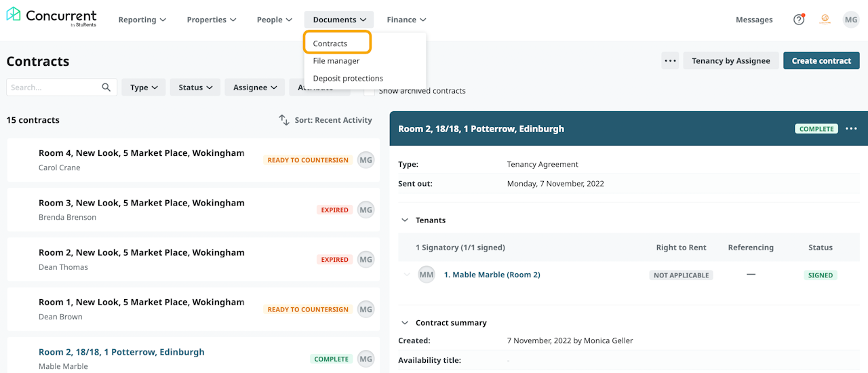Collapse the Tenants section
The height and width of the screenshot is (373, 868).
[x=406, y=220]
